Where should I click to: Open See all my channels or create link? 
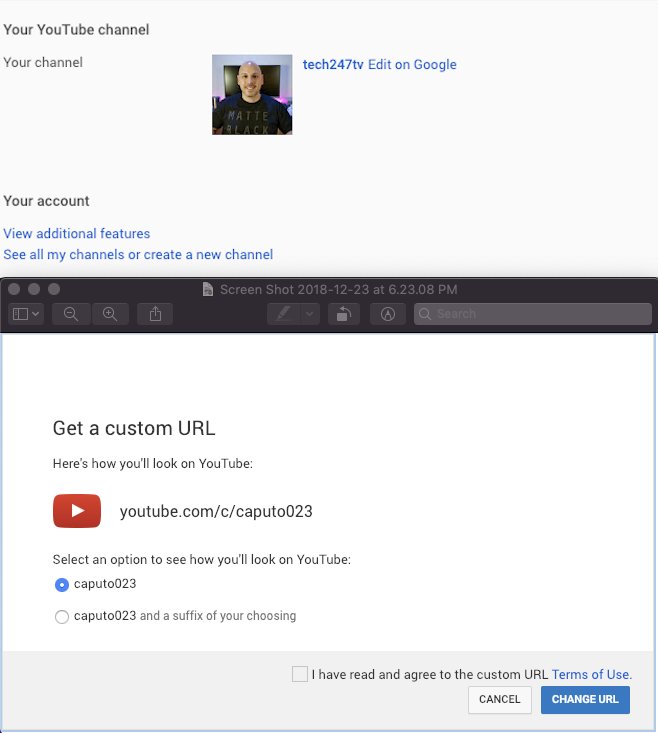point(138,254)
